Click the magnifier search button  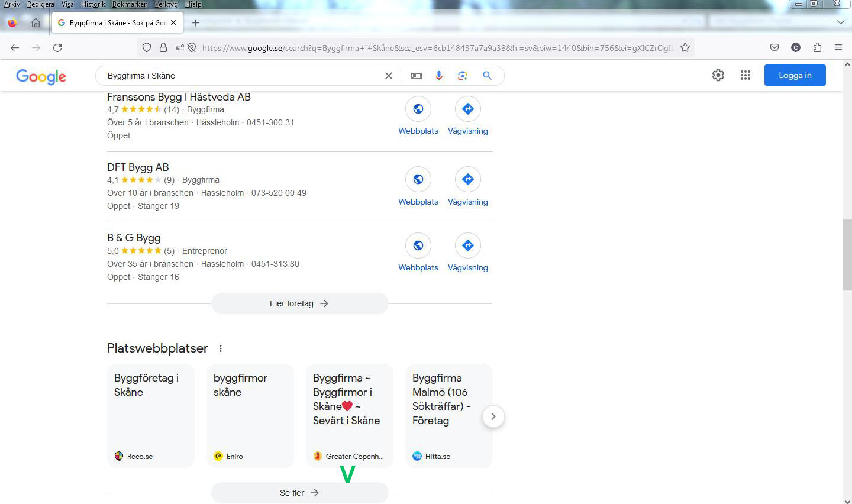coord(487,76)
